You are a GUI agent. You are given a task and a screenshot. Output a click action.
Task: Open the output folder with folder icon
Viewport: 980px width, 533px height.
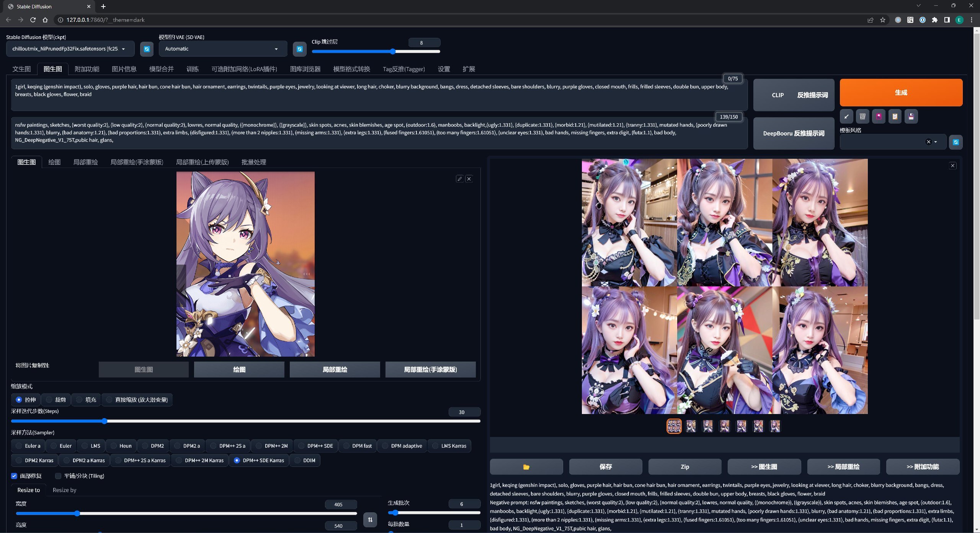(526, 466)
